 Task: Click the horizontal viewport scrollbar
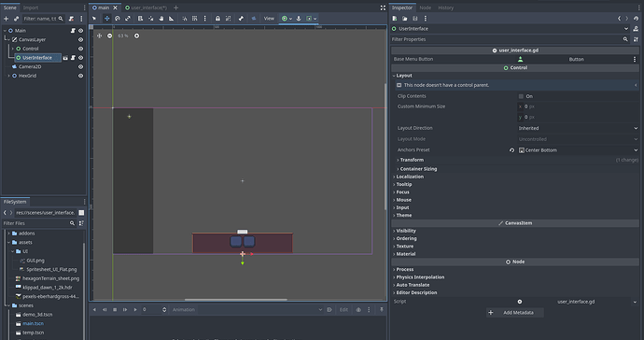pyautogui.click(x=236, y=300)
